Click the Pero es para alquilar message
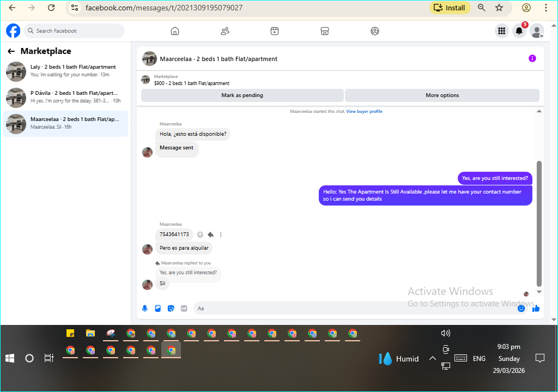The height and width of the screenshot is (392, 558). pyautogui.click(x=184, y=248)
